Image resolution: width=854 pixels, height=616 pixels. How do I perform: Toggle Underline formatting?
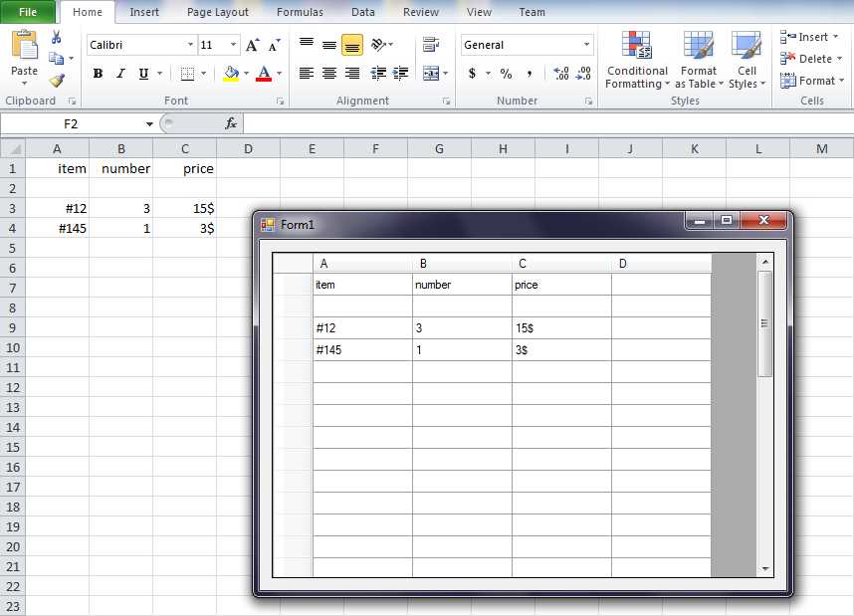(x=143, y=73)
